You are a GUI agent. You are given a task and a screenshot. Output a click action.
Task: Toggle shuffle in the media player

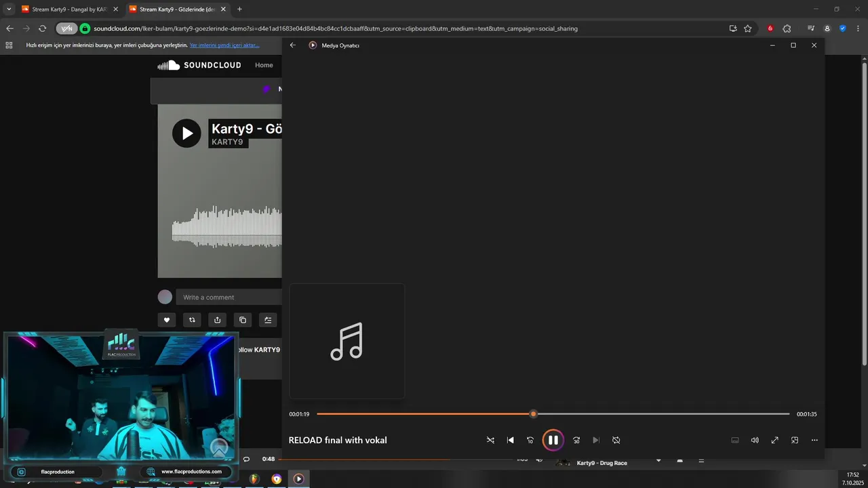(490, 440)
